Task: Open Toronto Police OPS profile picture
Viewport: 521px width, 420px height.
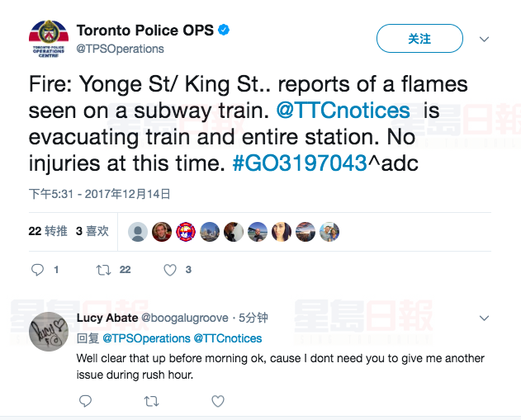Action: click(49, 39)
